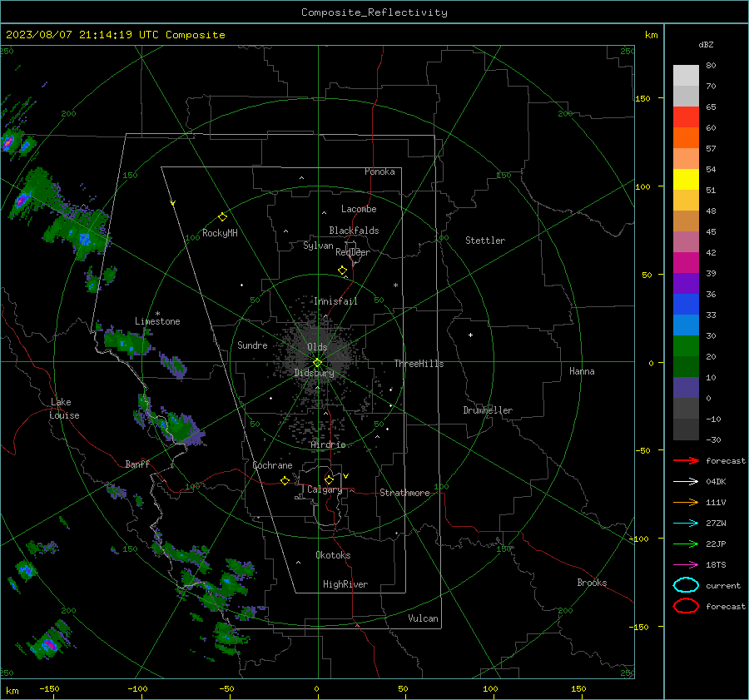Click the radar-center diamond between Olds and Didsbury
This screenshot has width=749, height=700.
tap(317, 363)
